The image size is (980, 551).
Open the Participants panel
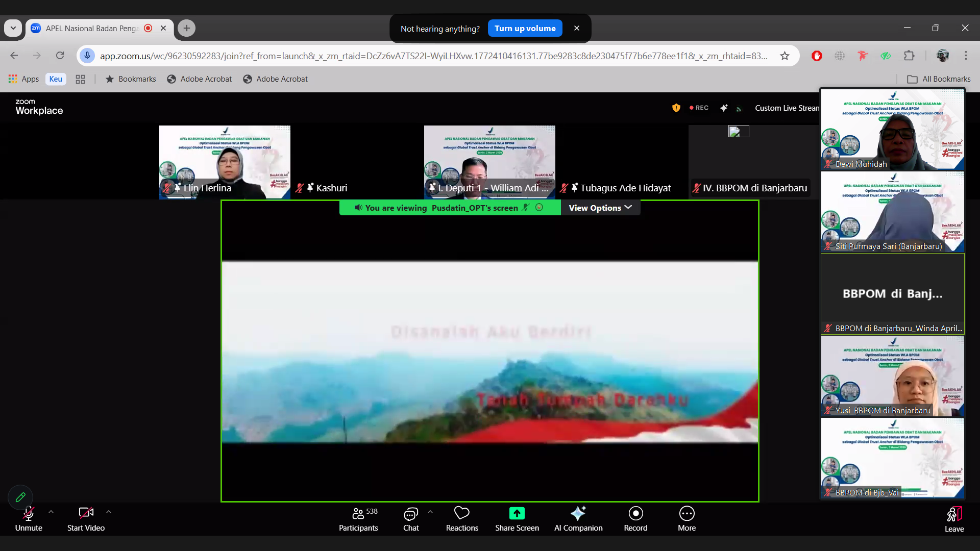[358, 518]
